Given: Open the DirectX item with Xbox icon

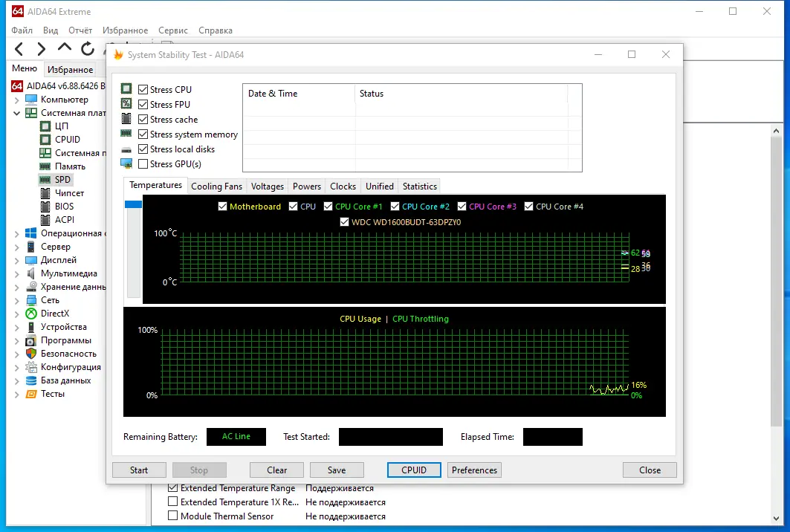Looking at the screenshot, I should coord(31,314).
